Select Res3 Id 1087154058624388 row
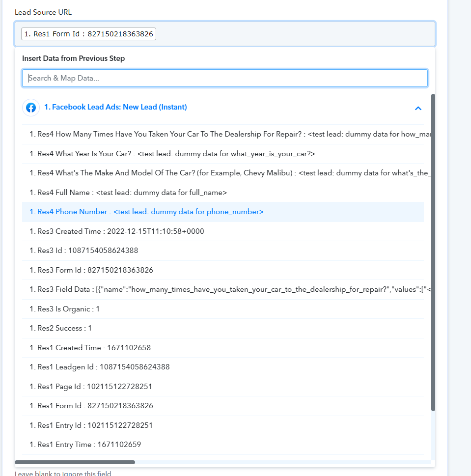Image resolution: width=471 pixels, height=476 pixels. (x=223, y=251)
